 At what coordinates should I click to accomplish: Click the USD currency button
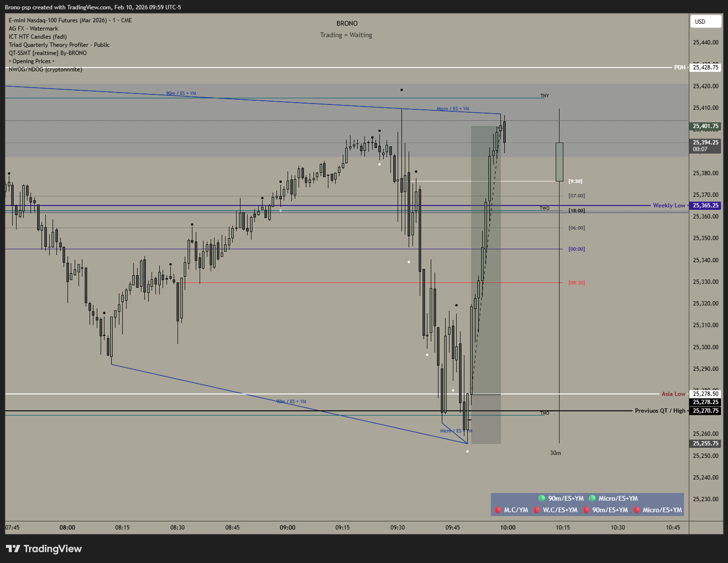click(x=705, y=22)
